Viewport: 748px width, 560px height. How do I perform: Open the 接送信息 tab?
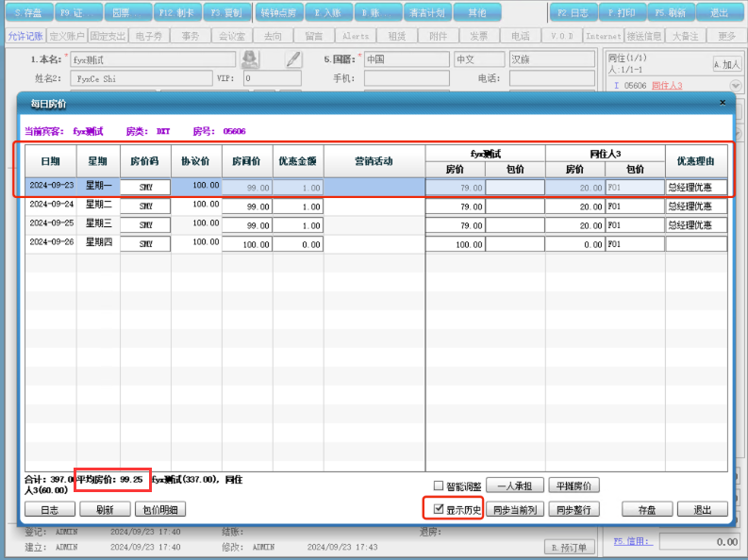click(644, 36)
